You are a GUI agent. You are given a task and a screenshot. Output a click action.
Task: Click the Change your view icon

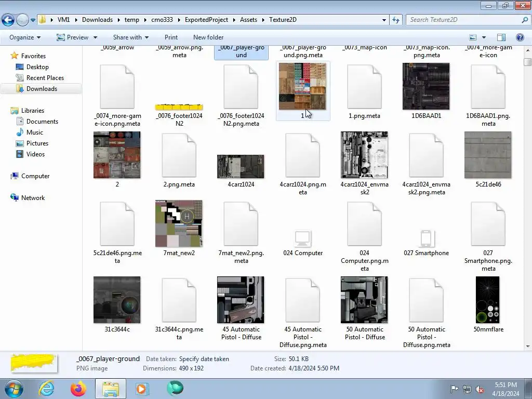[x=473, y=37]
